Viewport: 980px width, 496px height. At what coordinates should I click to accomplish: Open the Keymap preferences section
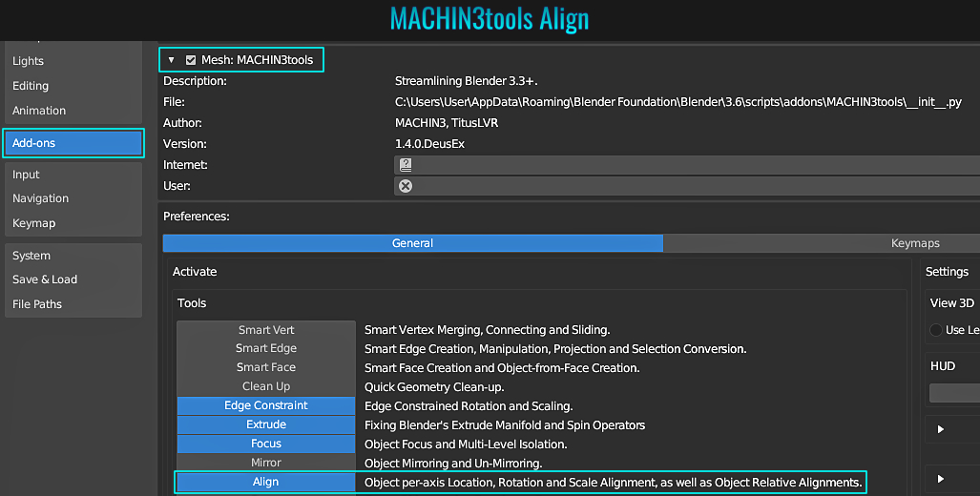(73, 223)
